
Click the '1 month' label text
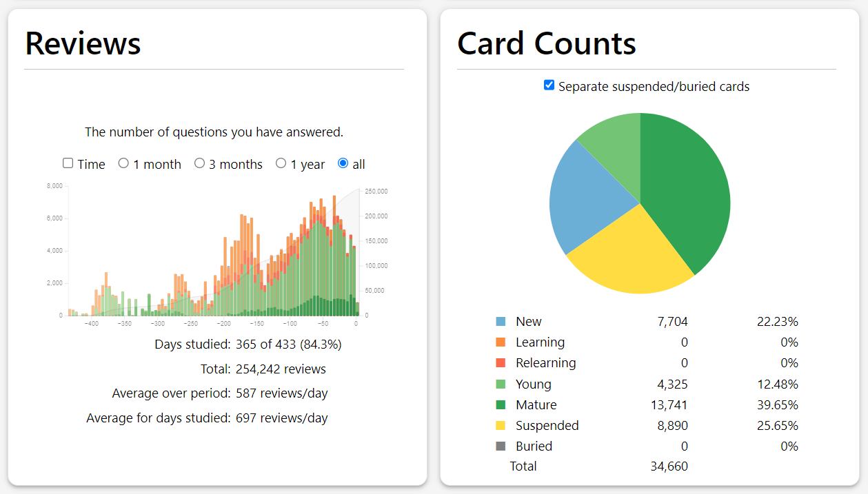[157, 164]
